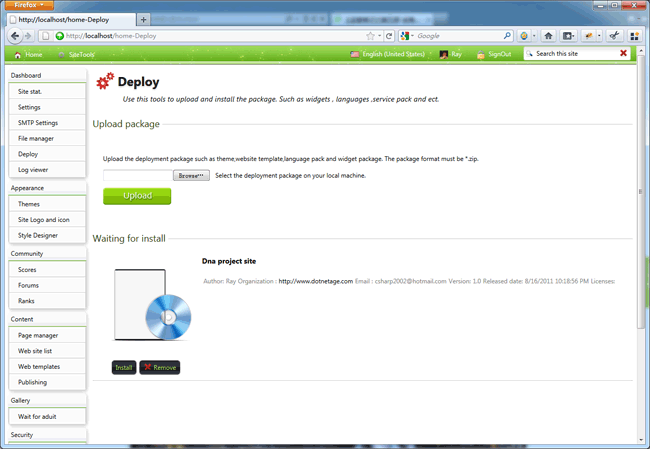Open Web site list in sidebar
This screenshot has height=449, width=650.
(47, 351)
